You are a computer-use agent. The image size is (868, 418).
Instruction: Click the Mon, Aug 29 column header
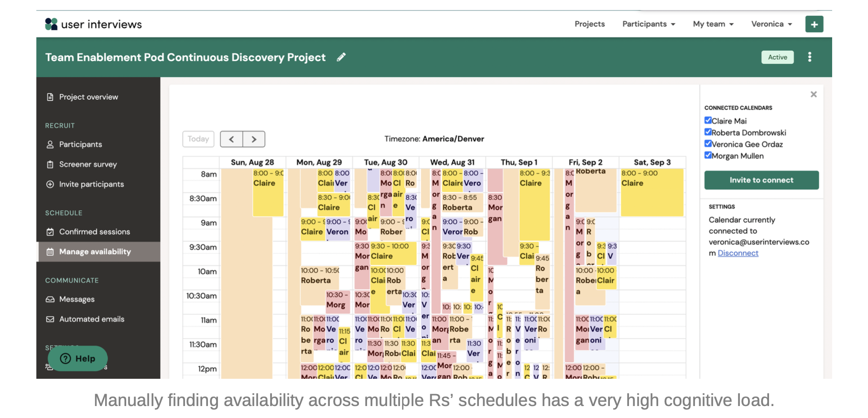[x=319, y=162]
